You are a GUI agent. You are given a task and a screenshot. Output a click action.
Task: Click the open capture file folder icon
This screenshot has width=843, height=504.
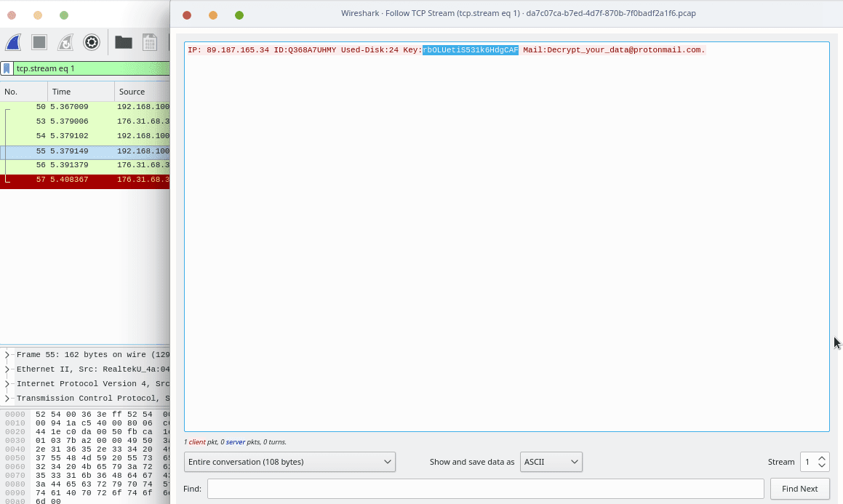coord(124,42)
